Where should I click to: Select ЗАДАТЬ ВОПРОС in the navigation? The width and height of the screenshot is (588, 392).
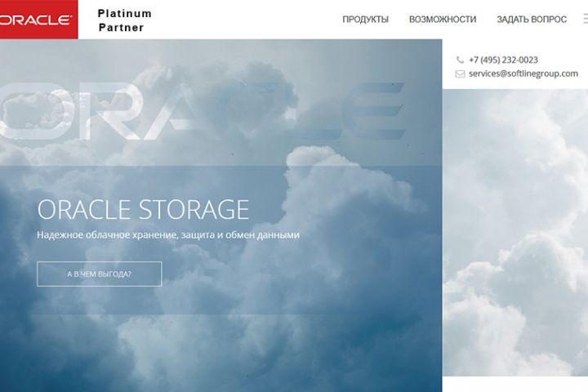(x=532, y=19)
